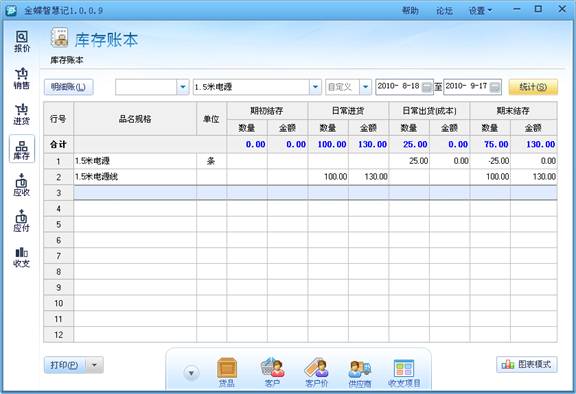The width and height of the screenshot is (576, 394).
Task: Open the 应收 receivables sidebar icon
Action: pyautogui.click(x=22, y=185)
